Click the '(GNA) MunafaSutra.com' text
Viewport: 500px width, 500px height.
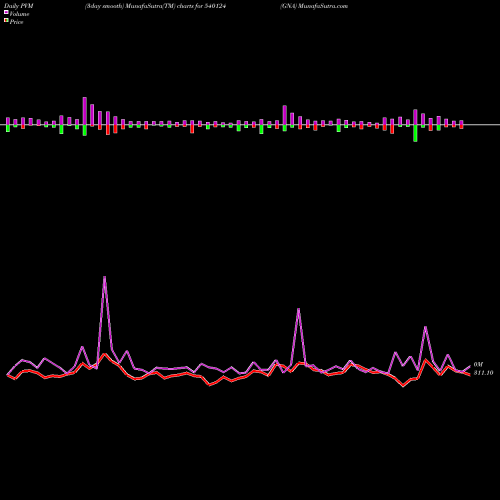click(x=314, y=6)
